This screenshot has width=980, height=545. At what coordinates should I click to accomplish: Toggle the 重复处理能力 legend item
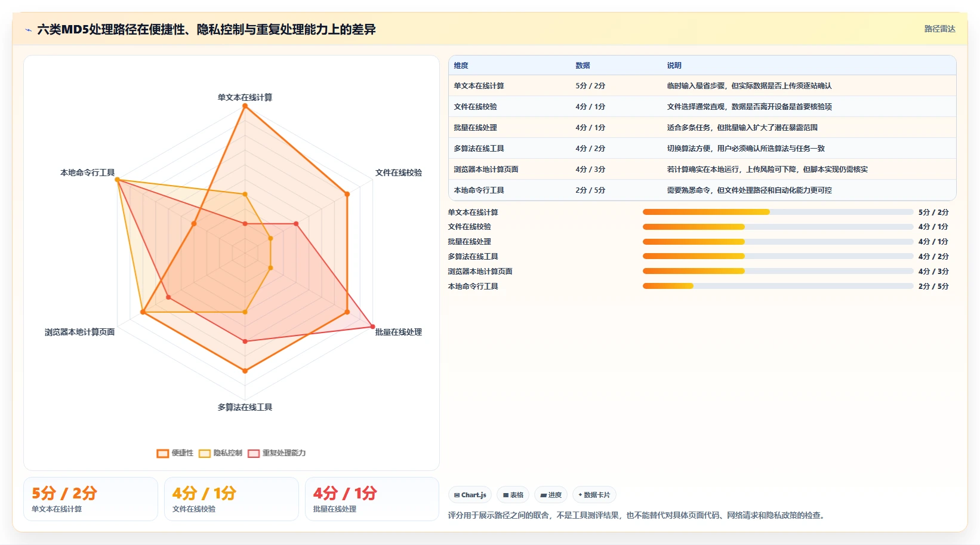tap(276, 453)
